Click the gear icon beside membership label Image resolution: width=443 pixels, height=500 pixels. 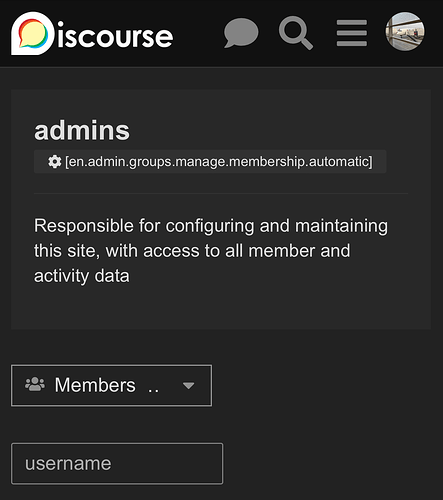[x=55, y=162]
